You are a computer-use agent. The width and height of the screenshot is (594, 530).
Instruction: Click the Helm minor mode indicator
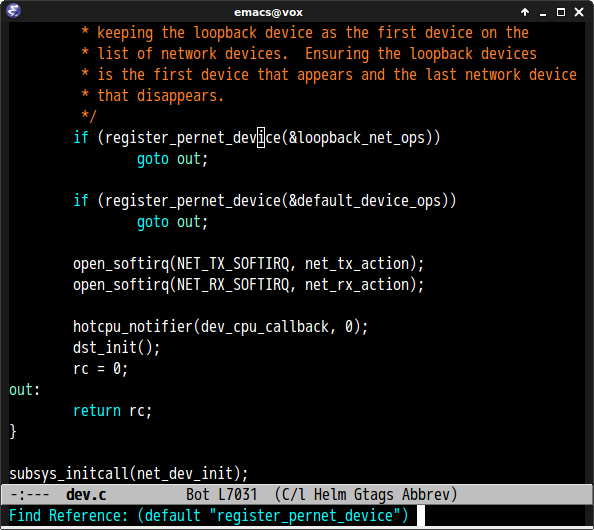coord(330,494)
